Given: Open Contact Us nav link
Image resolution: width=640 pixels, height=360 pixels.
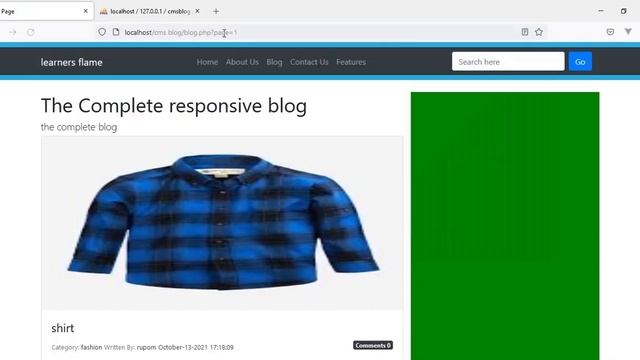Looking at the screenshot, I should tap(309, 62).
